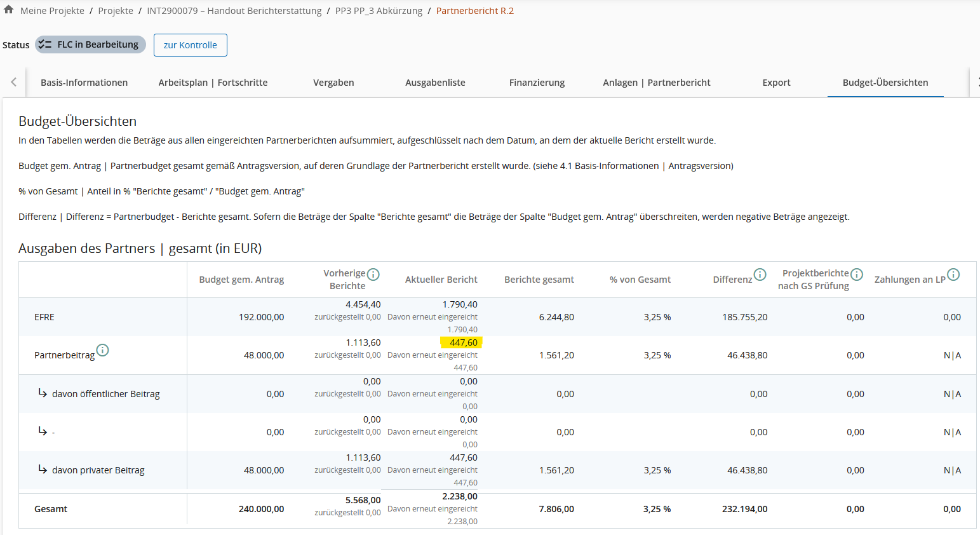Open the Partnerbeitrag info icon
The width and height of the screenshot is (980, 535).
click(102, 350)
